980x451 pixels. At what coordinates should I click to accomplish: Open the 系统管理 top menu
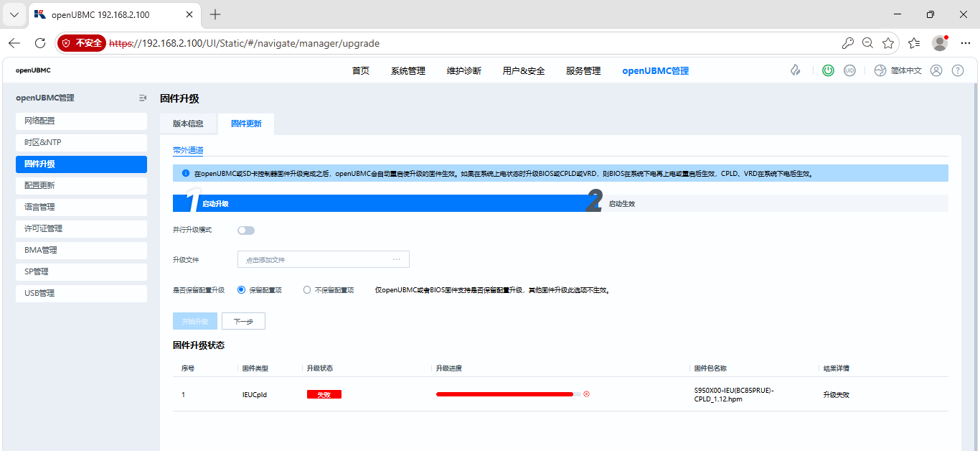[407, 71]
